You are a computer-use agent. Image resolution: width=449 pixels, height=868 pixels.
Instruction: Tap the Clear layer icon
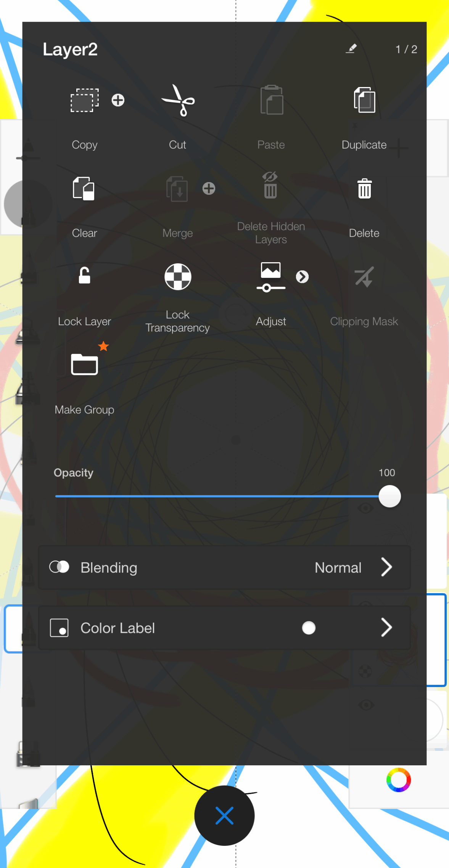84,189
